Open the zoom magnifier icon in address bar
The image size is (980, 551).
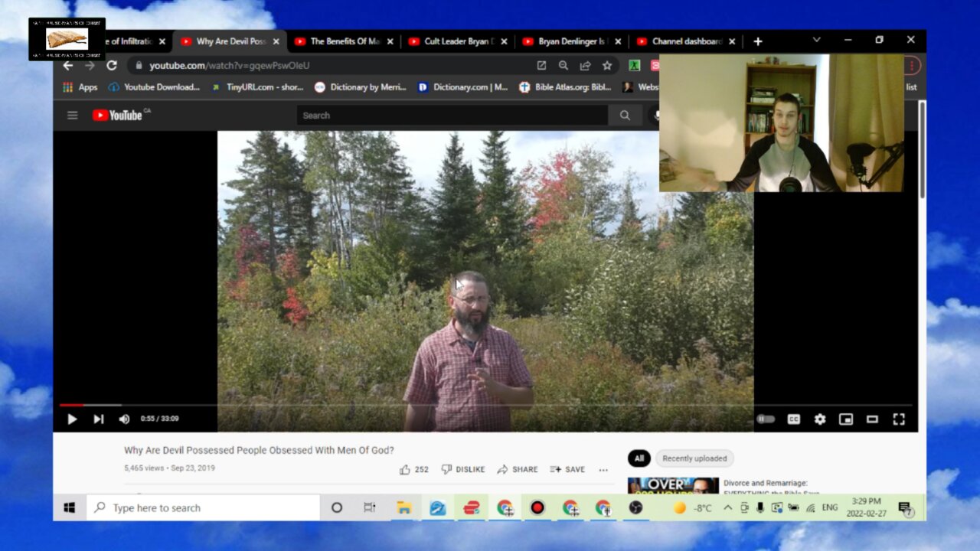click(563, 66)
